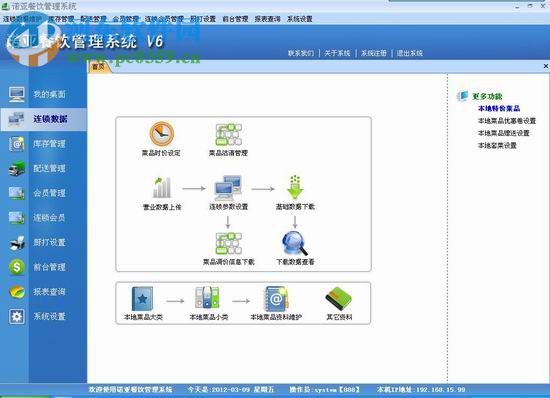Viewport: 550px width, 398px height.
Task: Open 前台管理 menu in menu bar
Action: (x=235, y=19)
